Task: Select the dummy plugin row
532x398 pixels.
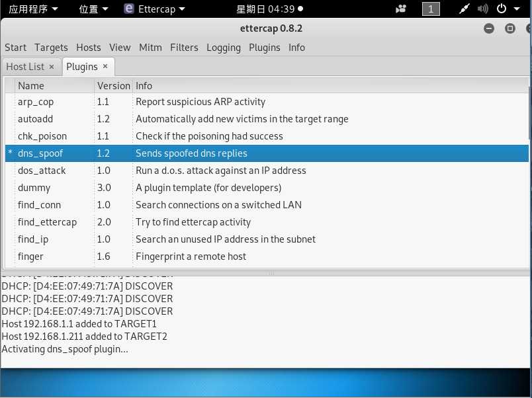Action: click(267, 188)
